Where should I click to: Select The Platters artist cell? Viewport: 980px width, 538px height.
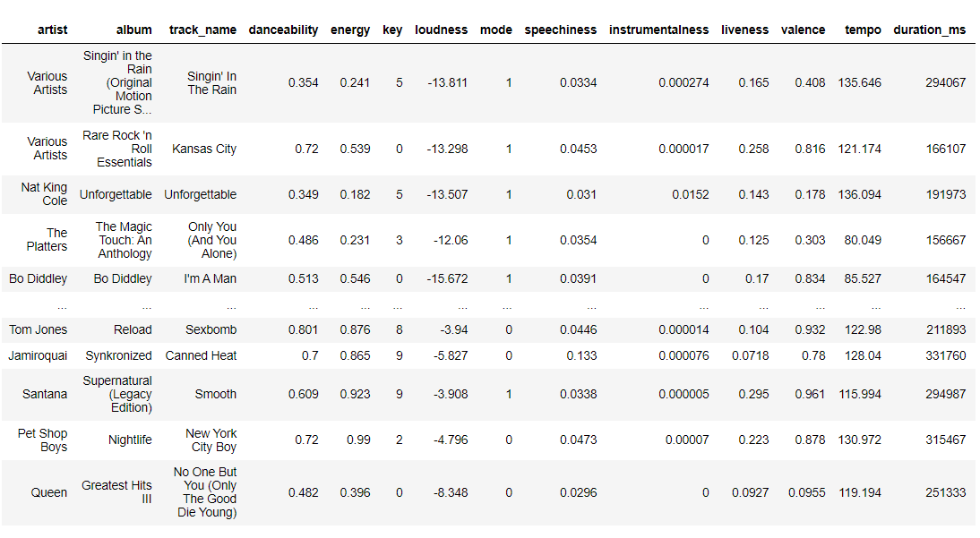click(x=47, y=239)
